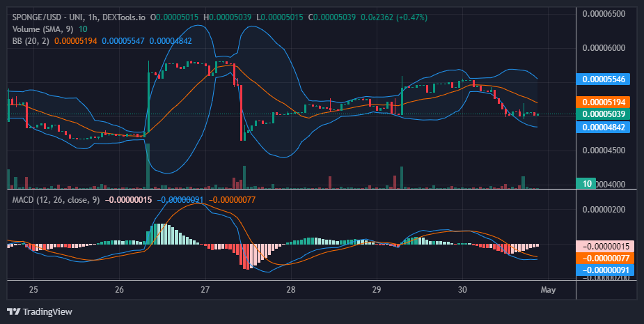The image size is (644, 324).
Task: Click the BB basis value 0.00005194 in legend
Action: click(76, 40)
